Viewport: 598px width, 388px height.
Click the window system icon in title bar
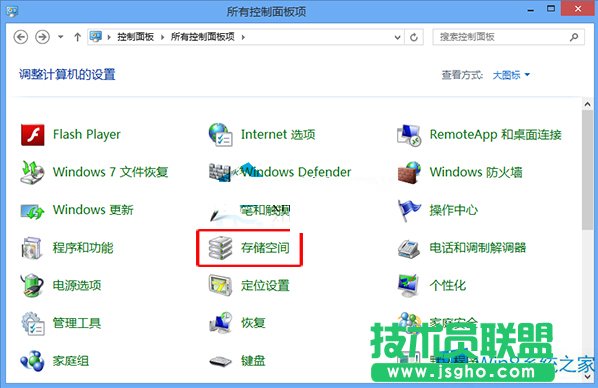pyautogui.click(x=12, y=11)
